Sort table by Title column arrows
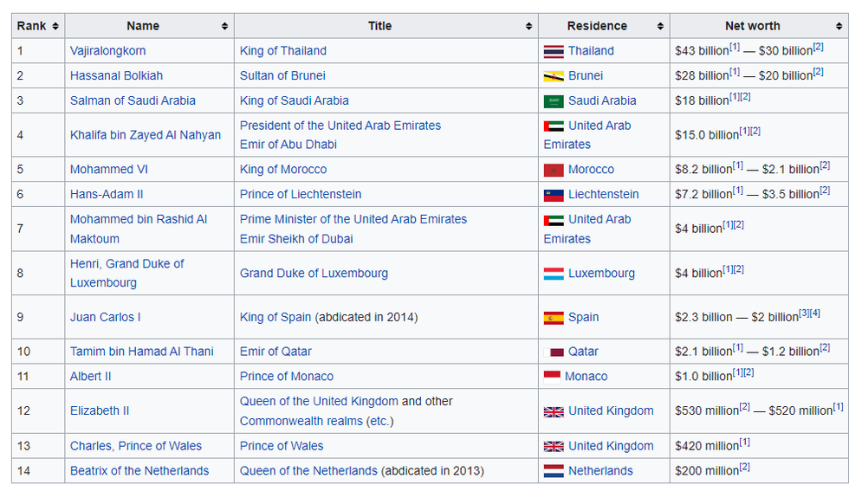The image size is (849, 504). click(528, 27)
